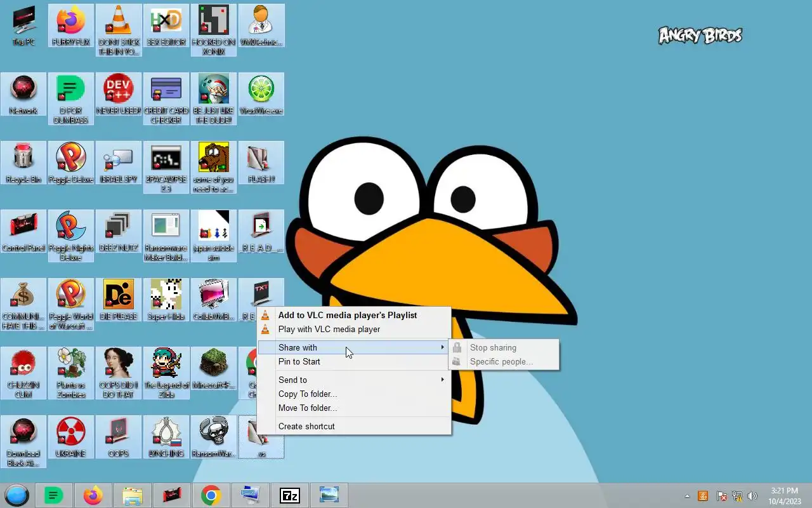
Task: Open the picture viewer taskbar icon
Action: tap(329, 495)
